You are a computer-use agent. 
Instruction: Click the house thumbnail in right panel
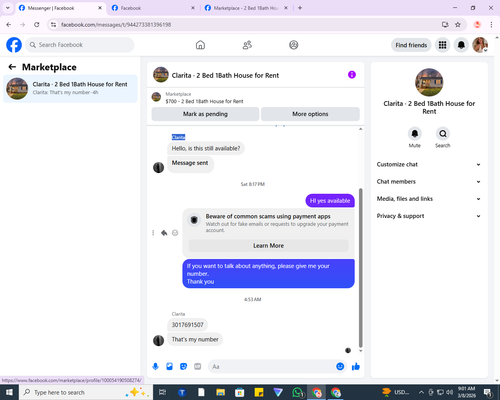tap(429, 82)
